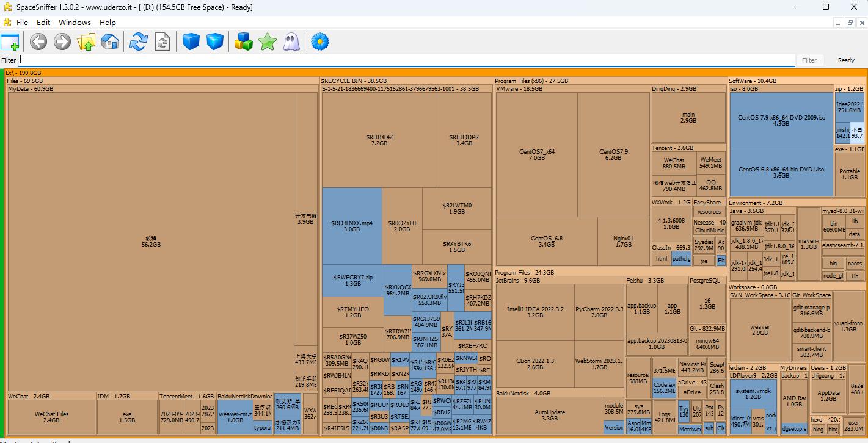Select the $RWFCRY7.zip file block
868x443 pixels.
[353, 280]
